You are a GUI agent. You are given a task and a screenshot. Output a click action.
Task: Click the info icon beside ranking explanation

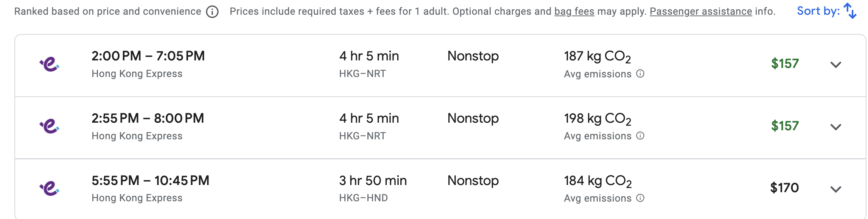pos(212,12)
